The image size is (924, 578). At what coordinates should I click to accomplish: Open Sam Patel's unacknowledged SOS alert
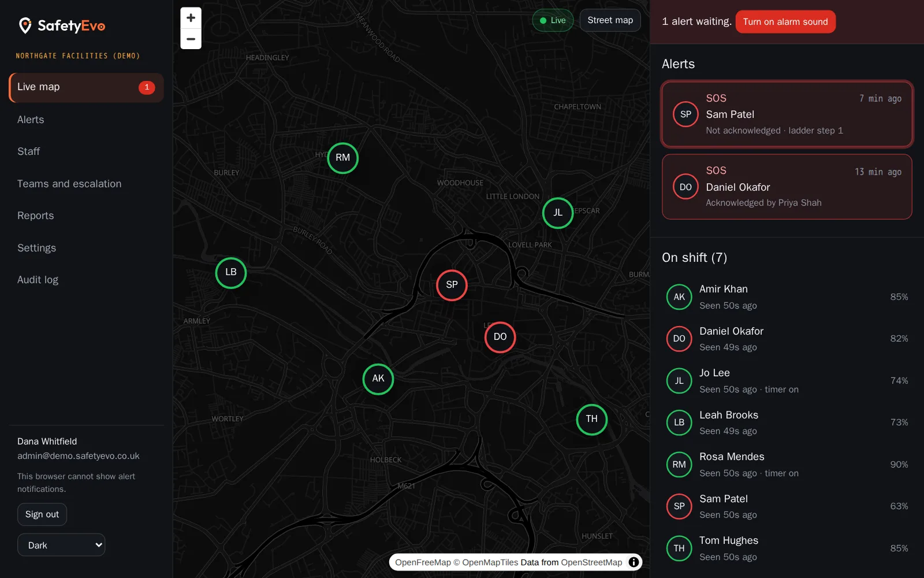[787, 114]
